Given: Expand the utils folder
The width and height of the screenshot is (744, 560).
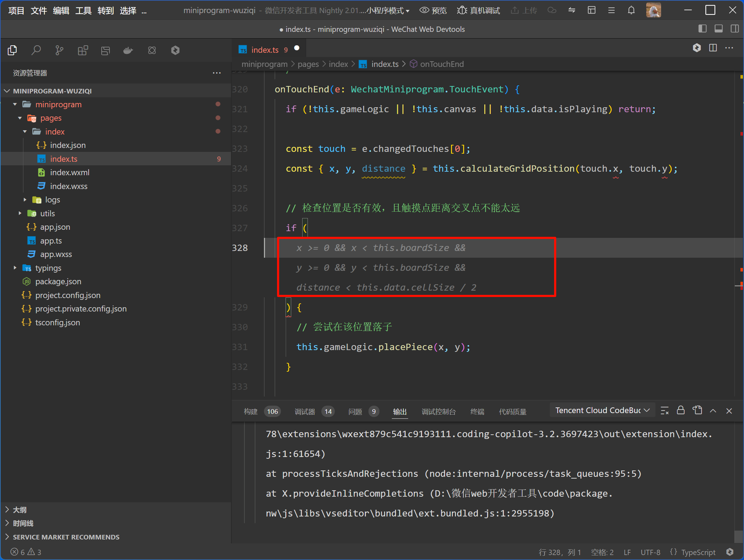Looking at the screenshot, I should [x=47, y=213].
